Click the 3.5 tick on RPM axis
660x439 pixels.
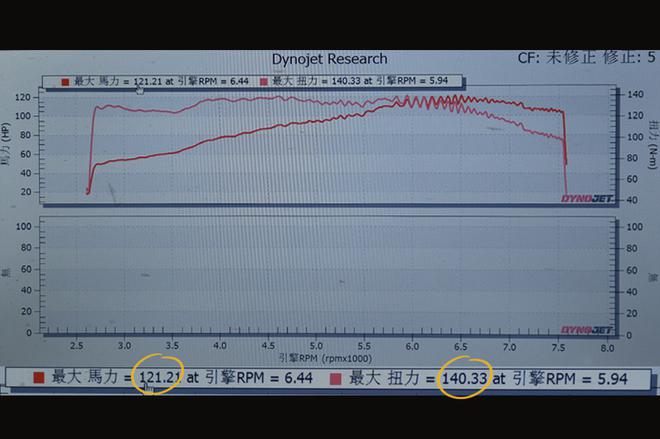[x=172, y=346]
